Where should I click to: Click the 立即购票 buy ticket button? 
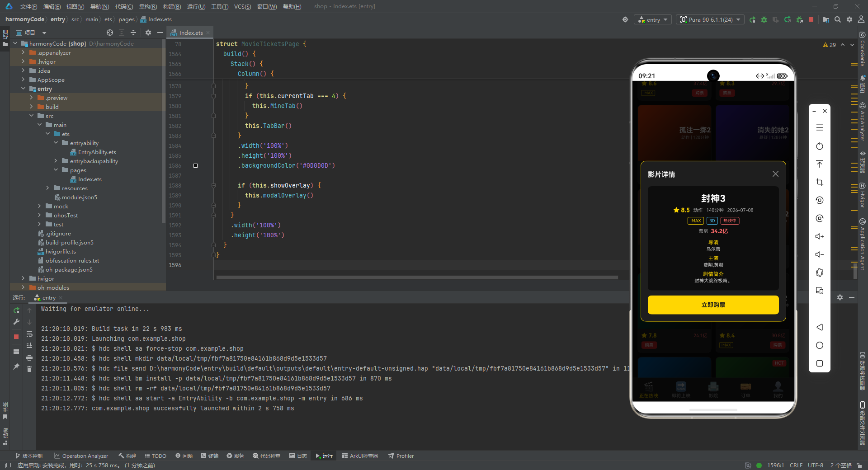[x=713, y=305]
